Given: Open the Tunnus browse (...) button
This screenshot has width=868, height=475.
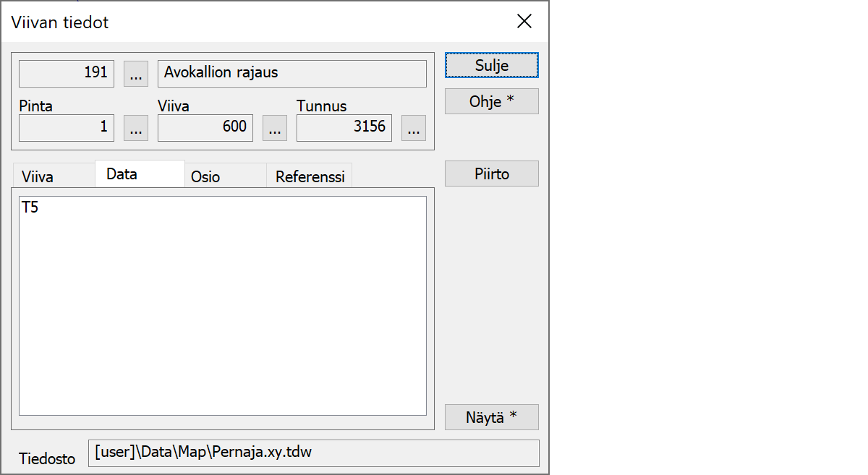Looking at the screenshot, I should coord(413,128).
